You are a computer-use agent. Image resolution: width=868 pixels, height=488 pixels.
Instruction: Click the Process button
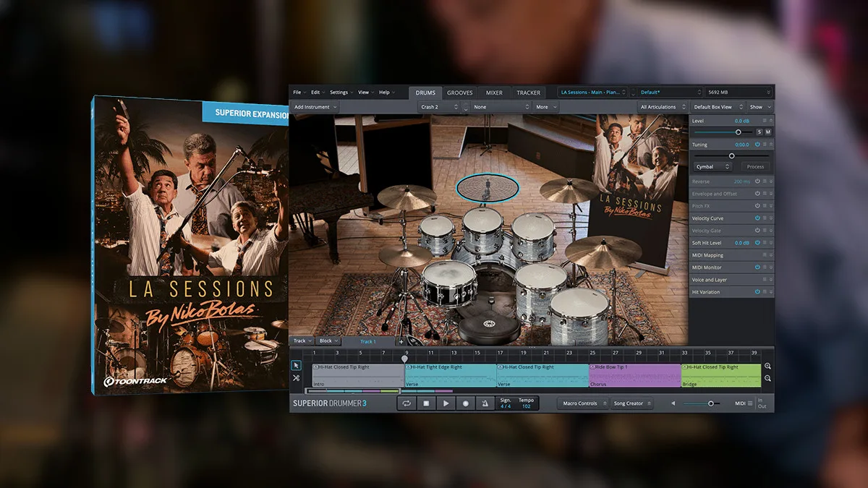click(x=755, y=166)
